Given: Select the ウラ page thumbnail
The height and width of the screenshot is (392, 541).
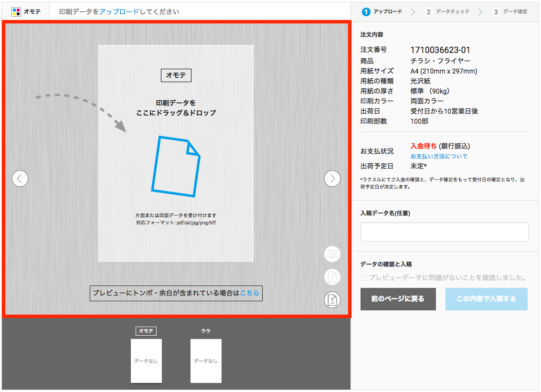Looking at the screenshot, I should click(x=206, y=360).
